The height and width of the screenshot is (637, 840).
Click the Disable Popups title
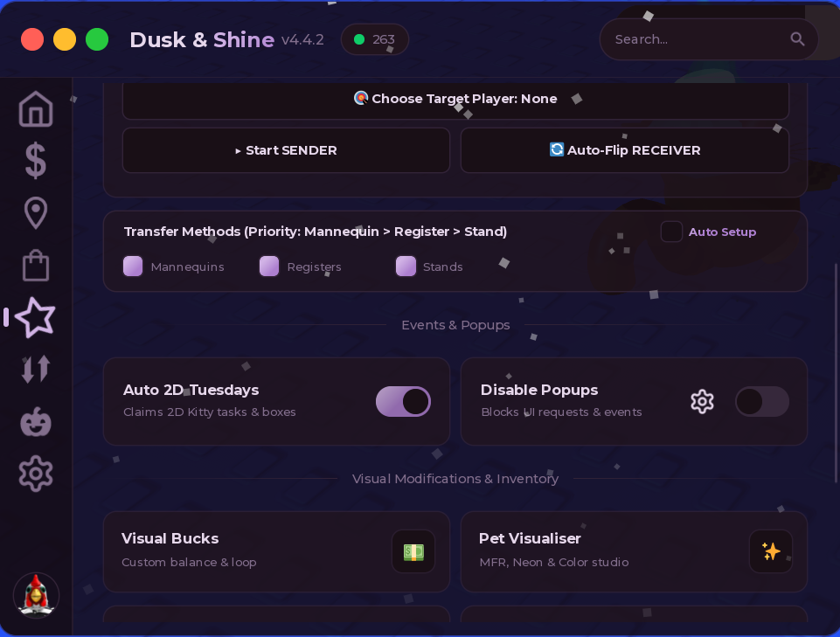[x=539, y=390]
